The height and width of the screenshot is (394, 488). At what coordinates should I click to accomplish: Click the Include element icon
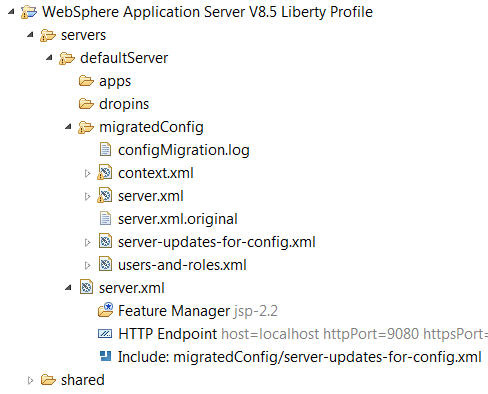click(106, 356)
